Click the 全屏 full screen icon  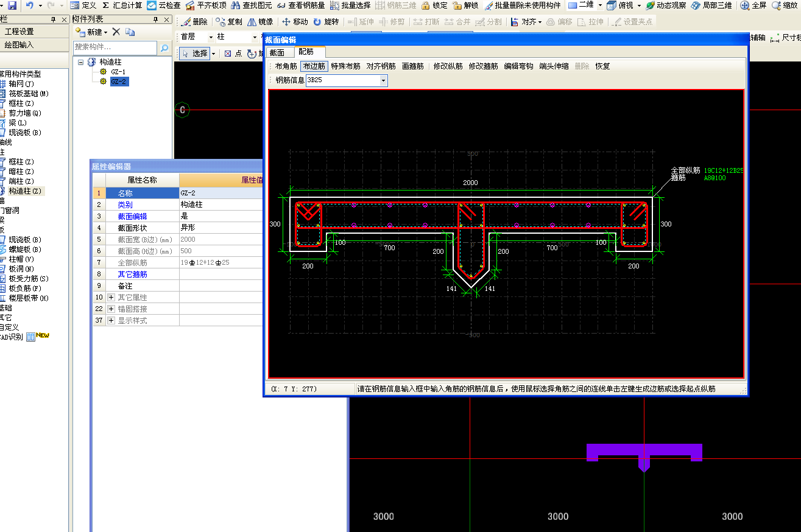click(753, 5)
